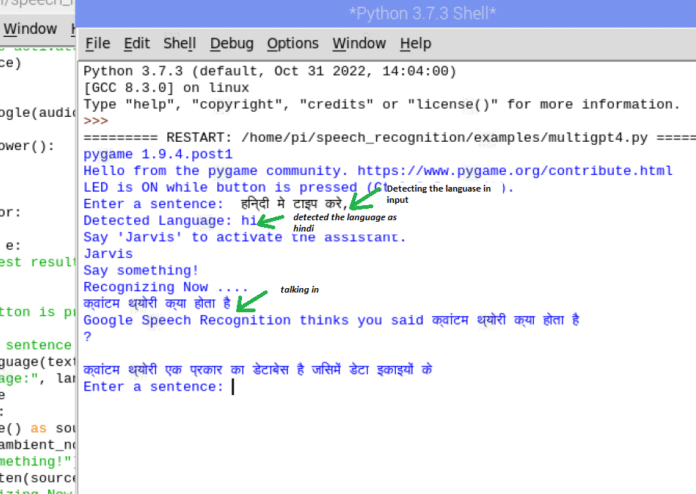Click the green arrow pointing at "hi"
Image resolution: width=696 pixels, height=494 pixels.
(x=272, y=220)
